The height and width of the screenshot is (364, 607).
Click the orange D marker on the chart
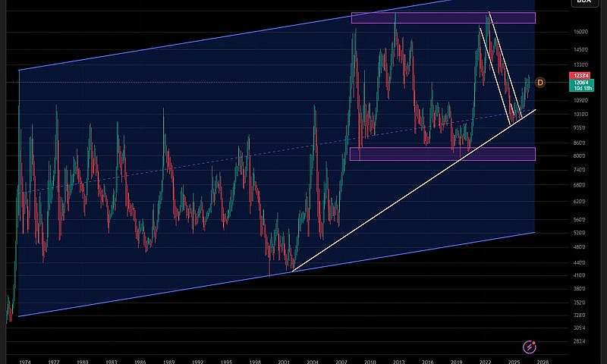(x=540, y=83)
